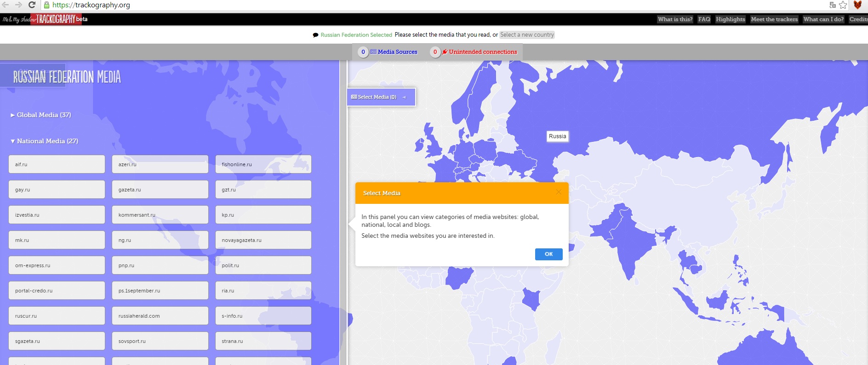Select the gzt.ru media source
Viewport: 868px width, 365px height.
263,190
